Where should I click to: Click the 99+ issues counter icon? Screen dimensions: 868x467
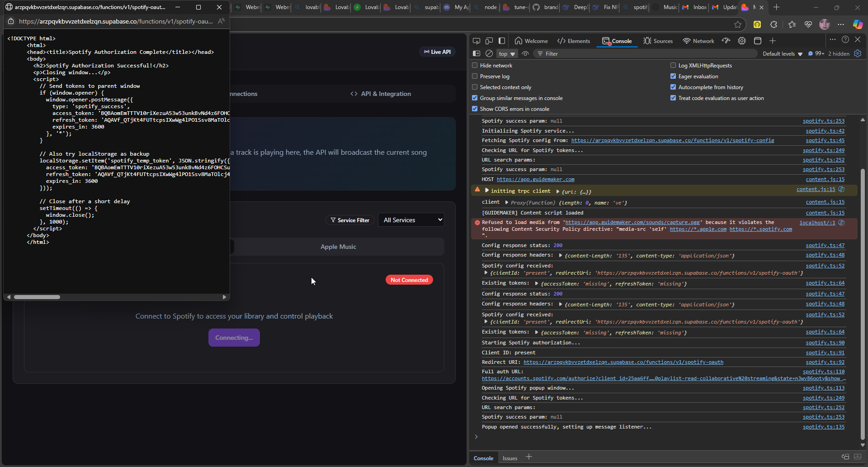816,53
